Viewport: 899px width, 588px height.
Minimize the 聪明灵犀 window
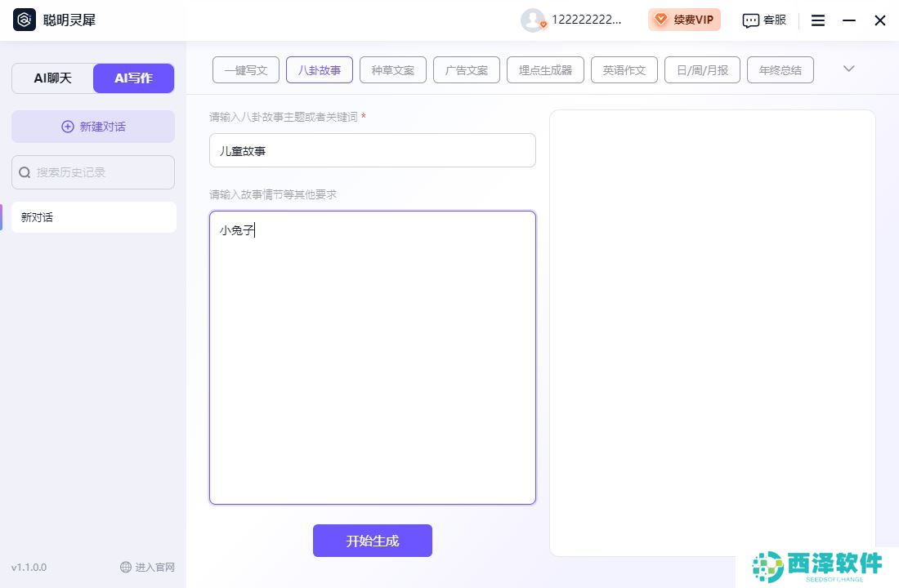[849, 20]
